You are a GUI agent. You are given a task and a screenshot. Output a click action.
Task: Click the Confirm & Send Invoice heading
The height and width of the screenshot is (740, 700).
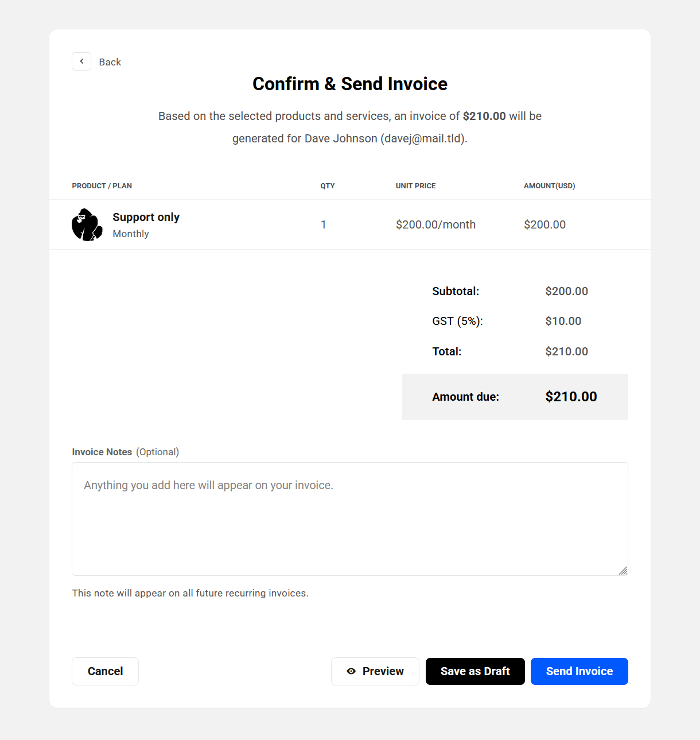[349, 84]
